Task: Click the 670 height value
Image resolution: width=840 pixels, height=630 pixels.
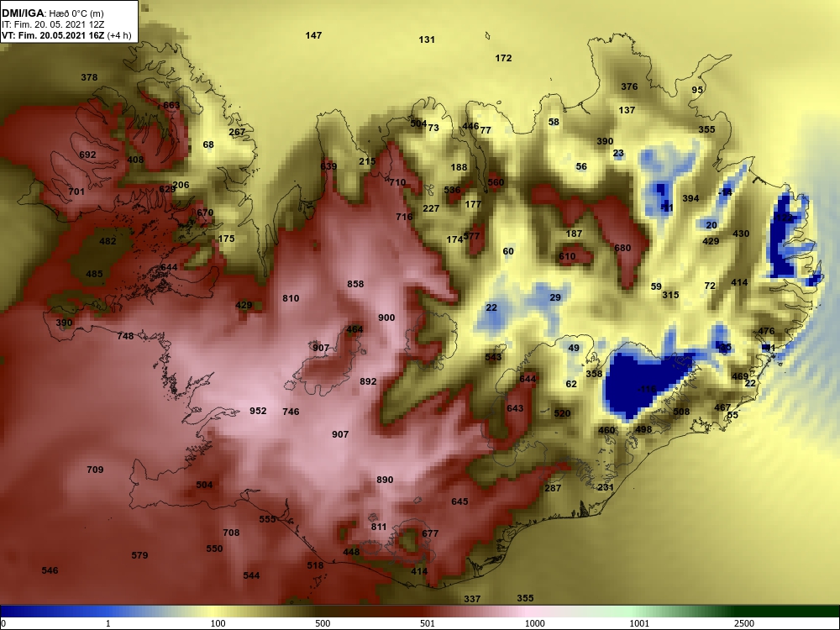Action: 205,213
